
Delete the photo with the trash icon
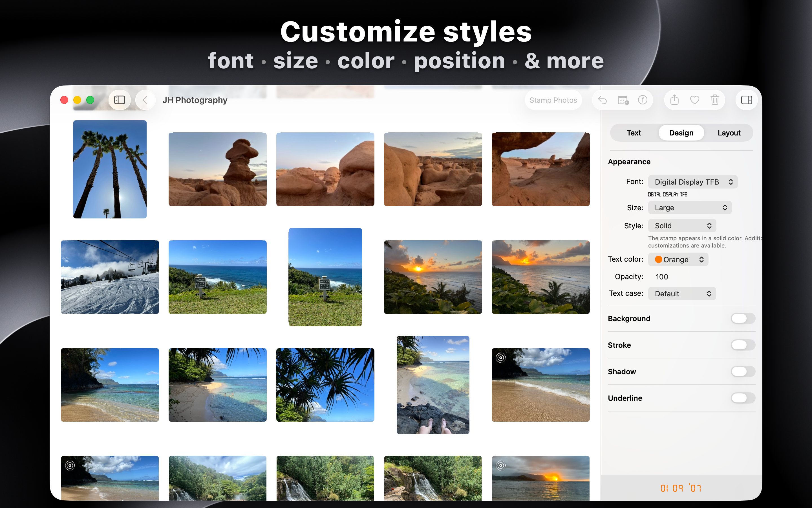tap(715, 100)
